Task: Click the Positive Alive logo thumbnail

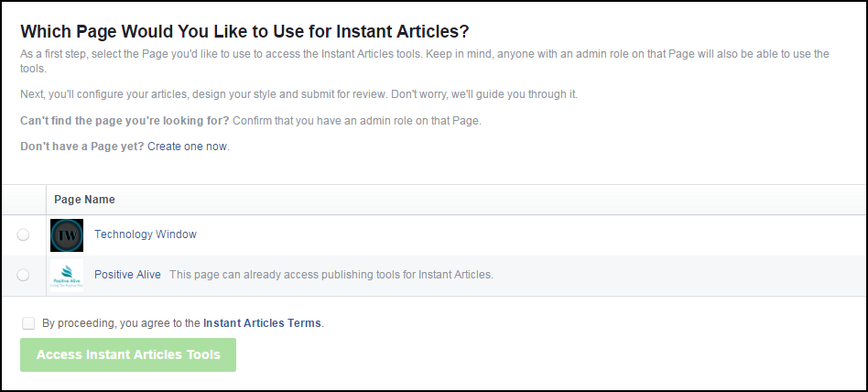Action: pos(67,275)
